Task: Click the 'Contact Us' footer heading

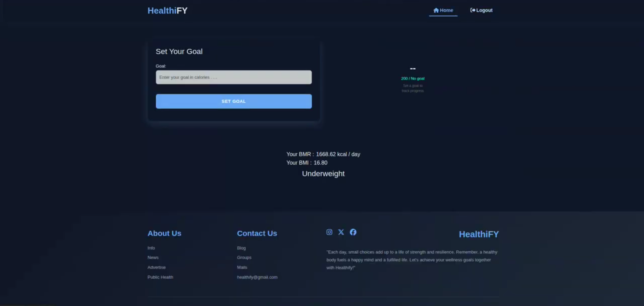Action: pyautogui.click(x=257, y=233)
